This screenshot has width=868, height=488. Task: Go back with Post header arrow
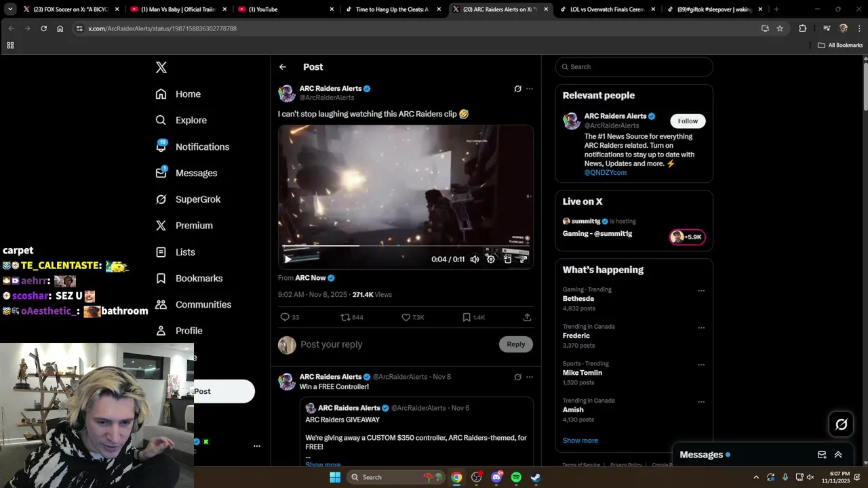[283, 67]
